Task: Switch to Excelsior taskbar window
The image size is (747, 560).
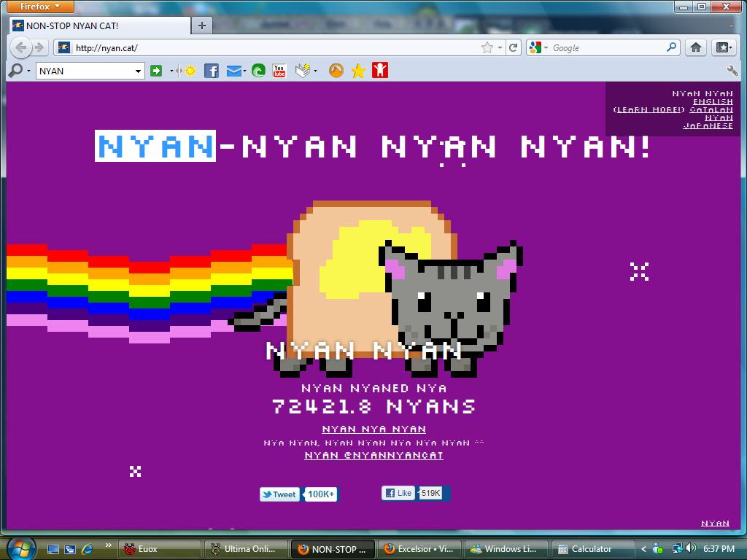Action: pyautogui.click(x=419, y=549)
